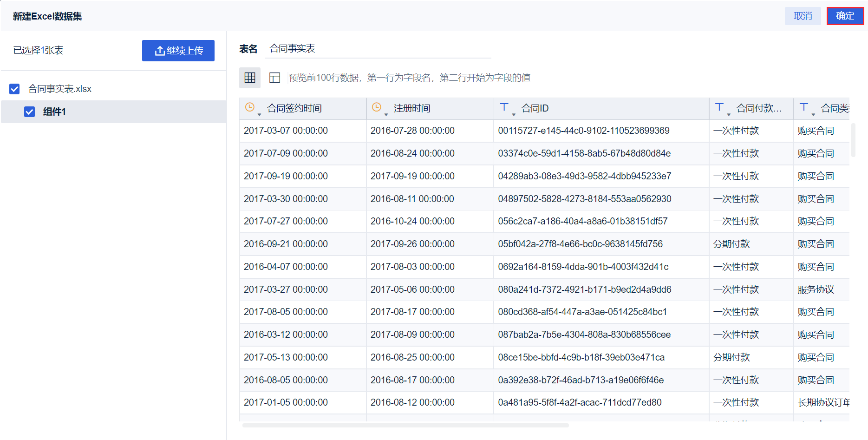Click the horizontal scrollbar below the table

[x=405, y=425]
